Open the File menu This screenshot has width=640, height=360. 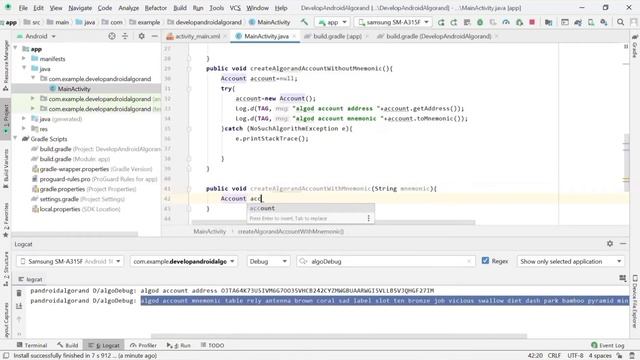click(x=23, y=8)
